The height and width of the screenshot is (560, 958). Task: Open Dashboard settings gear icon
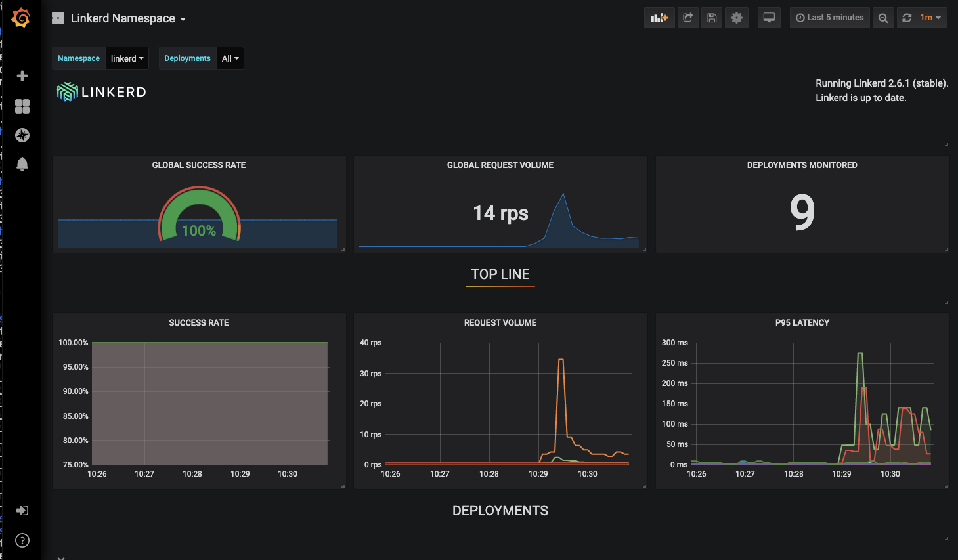click(x=737, y=18)
